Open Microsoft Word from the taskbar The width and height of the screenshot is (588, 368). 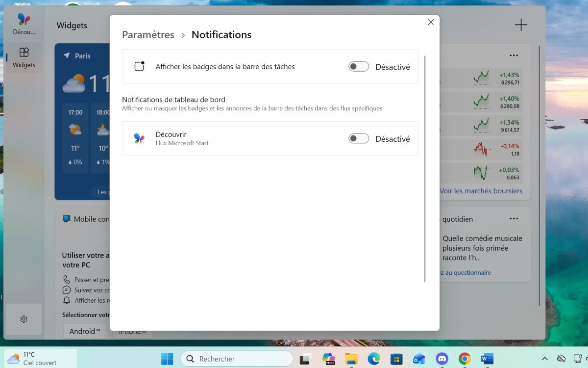click(487, 359)
